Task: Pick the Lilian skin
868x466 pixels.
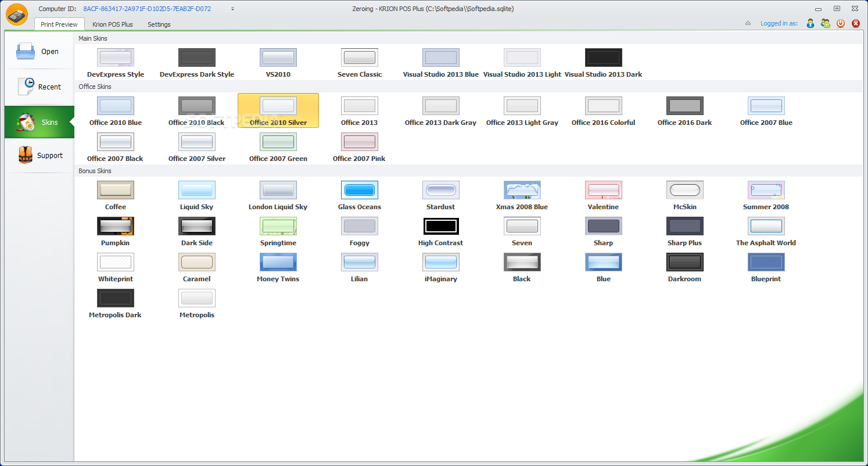Action: pos(360,267)
